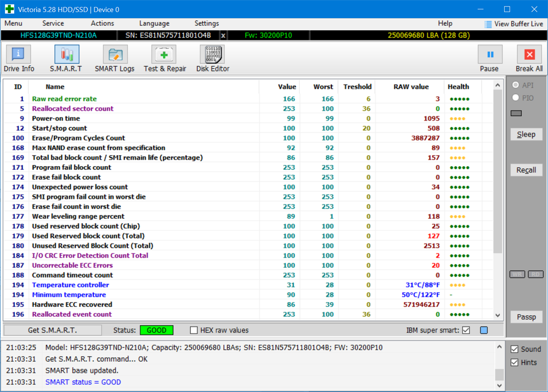Select the API radio button
Viewport: 548px width, 392px height.
(x=515, y=86)
